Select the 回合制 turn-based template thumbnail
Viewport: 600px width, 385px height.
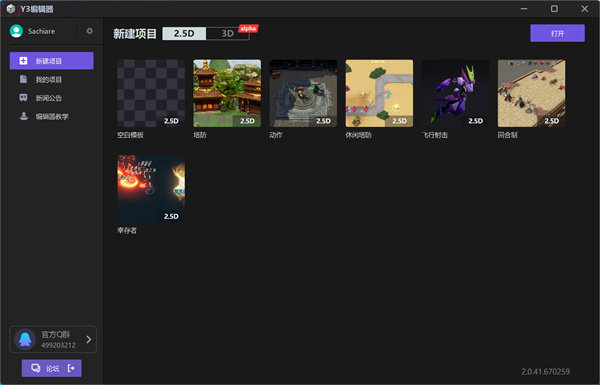point(531,93)
